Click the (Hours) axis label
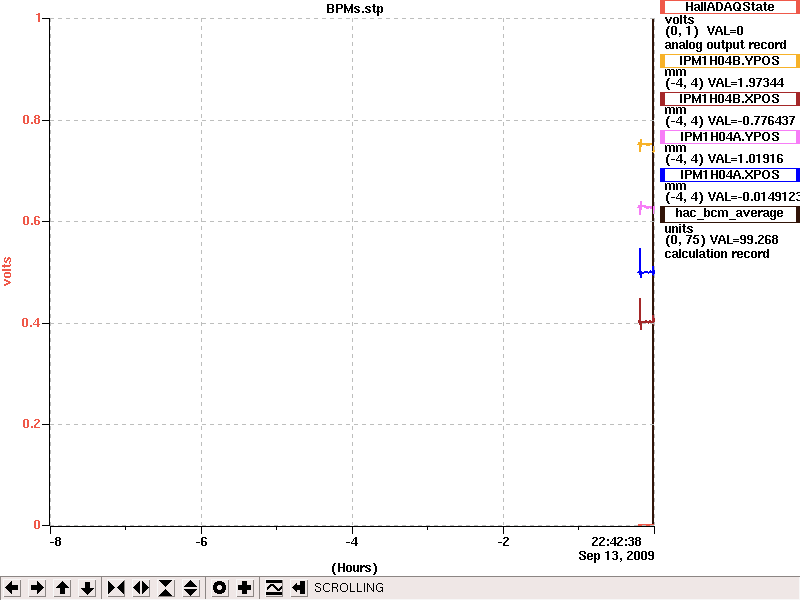 coord(355,568)
